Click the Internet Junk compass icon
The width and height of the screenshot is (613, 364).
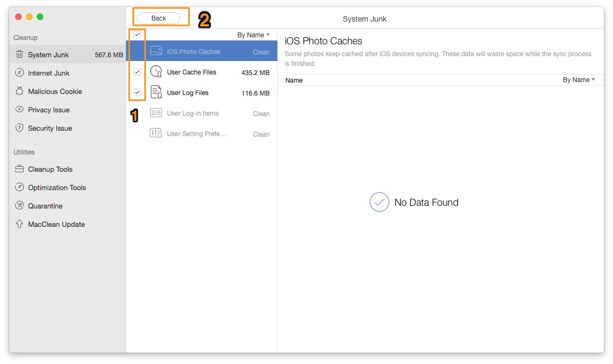pos(19,73)
